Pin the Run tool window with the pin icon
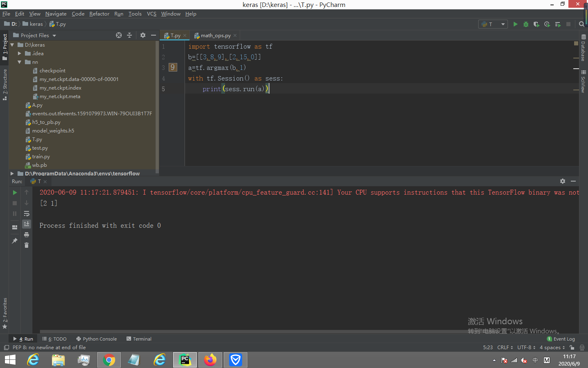 (14, 241)
